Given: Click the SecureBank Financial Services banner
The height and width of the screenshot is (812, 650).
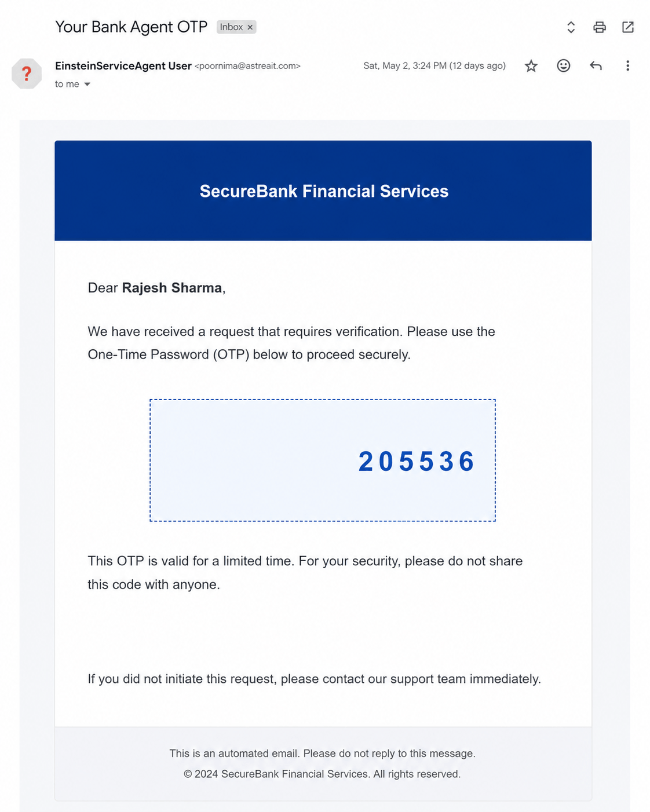Looking at the screenshot, I should (x=323, y=191).
